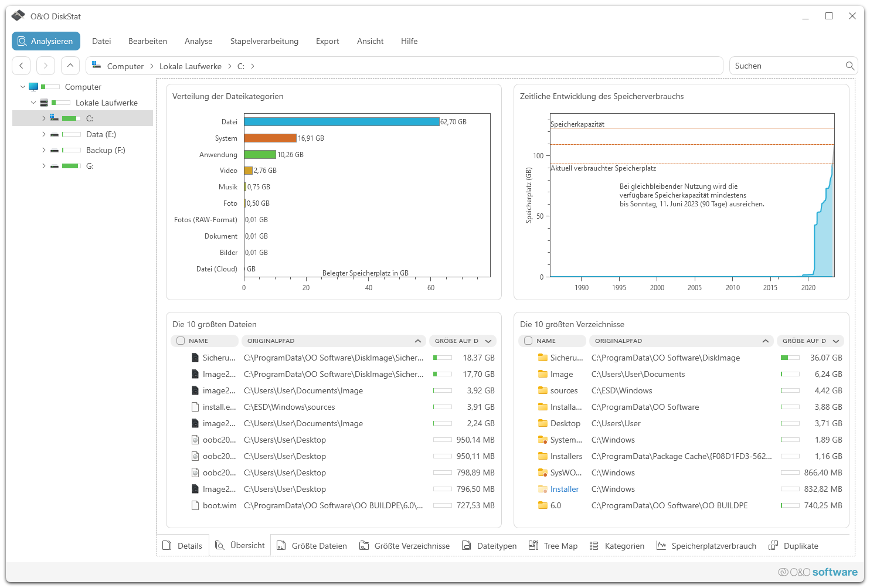Open breadcrumb chevron after C:

point(253,66)
